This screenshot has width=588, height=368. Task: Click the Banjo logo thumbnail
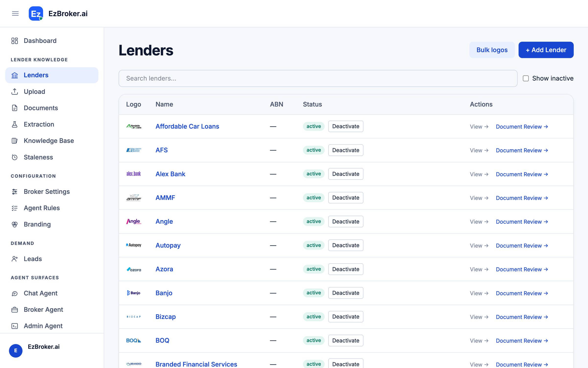click(134, 293)
